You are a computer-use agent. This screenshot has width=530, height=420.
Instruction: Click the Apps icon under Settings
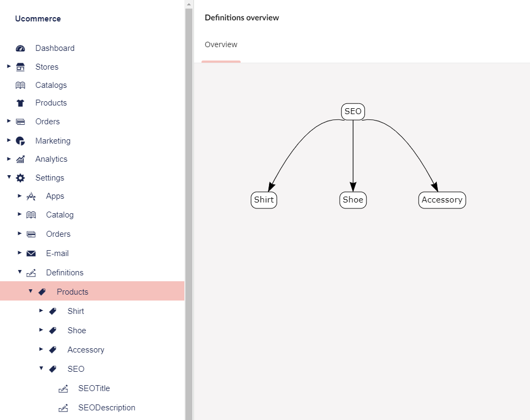tap(31, 196)
